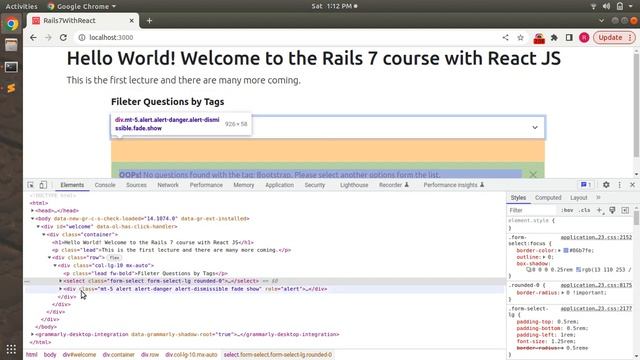This screenshot has width=640, height=360.
Task: Click the forward navigation arrow
Action: [48, 38]
